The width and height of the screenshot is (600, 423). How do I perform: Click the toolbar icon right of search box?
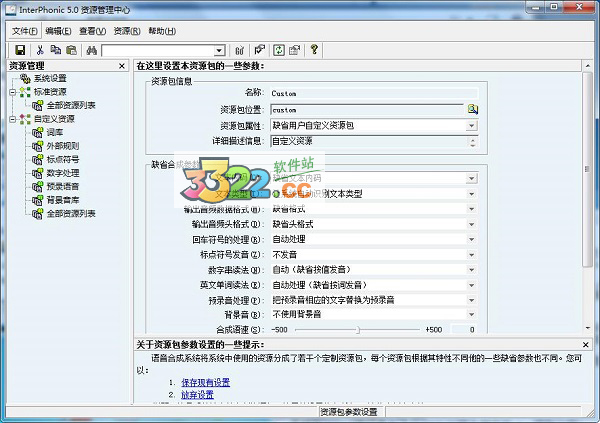(x=240, y=50)
